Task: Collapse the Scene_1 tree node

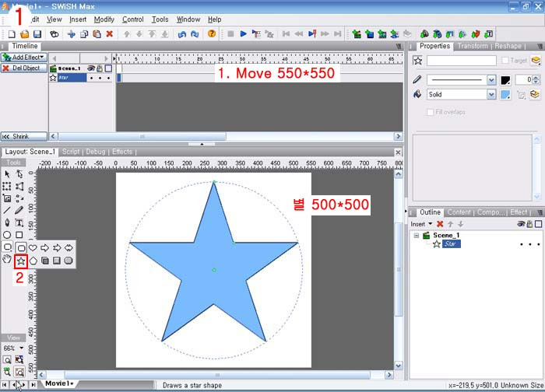Action: (x=416, y=236)
